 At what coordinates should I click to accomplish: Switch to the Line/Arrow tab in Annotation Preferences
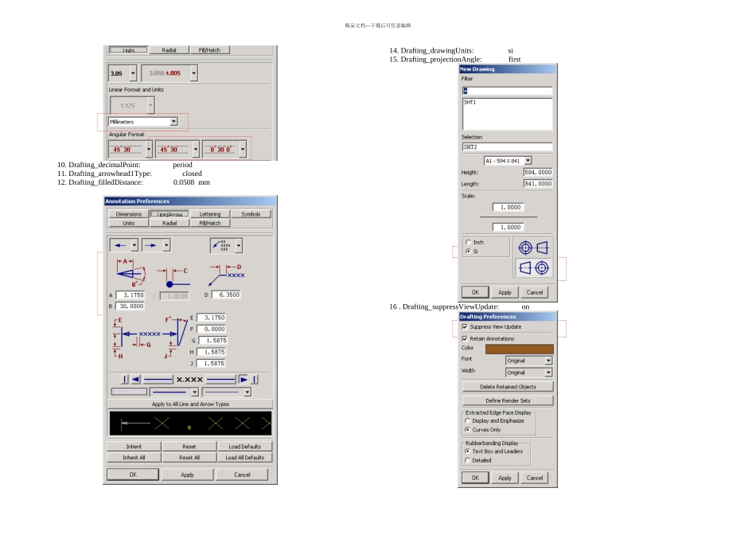(x=170, y=214)
